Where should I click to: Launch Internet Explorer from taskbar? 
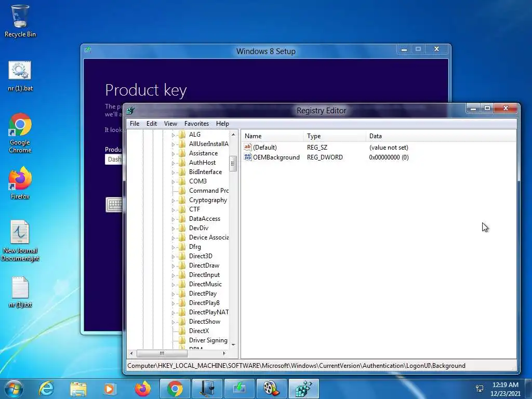point(46,389)
